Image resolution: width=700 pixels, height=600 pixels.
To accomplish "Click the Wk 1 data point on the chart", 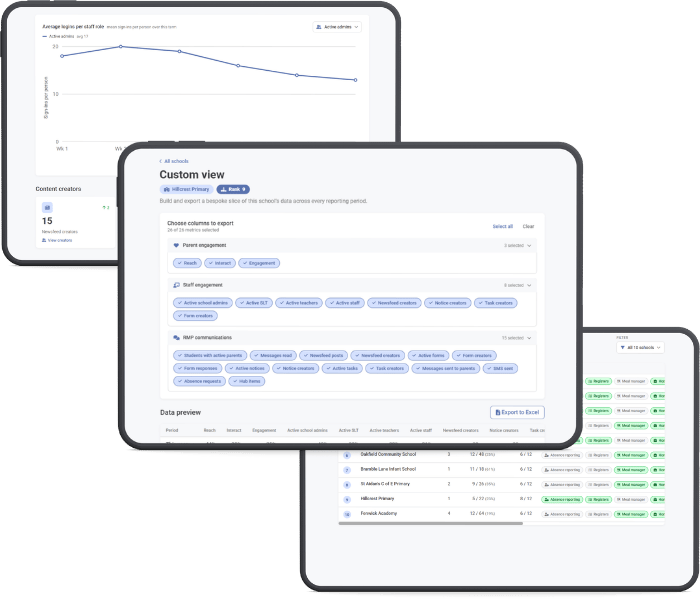I will 62,56.
